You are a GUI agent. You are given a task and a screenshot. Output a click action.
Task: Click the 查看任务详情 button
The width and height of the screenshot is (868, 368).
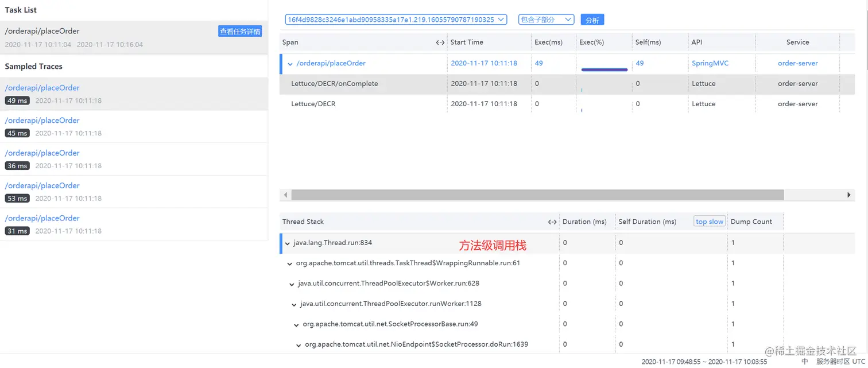[240, 31]
